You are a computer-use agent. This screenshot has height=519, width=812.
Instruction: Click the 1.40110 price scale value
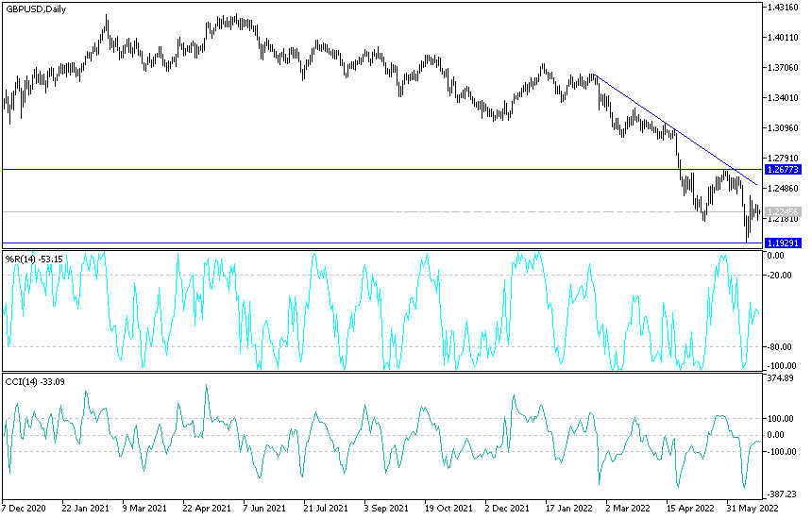click(783, 37)
